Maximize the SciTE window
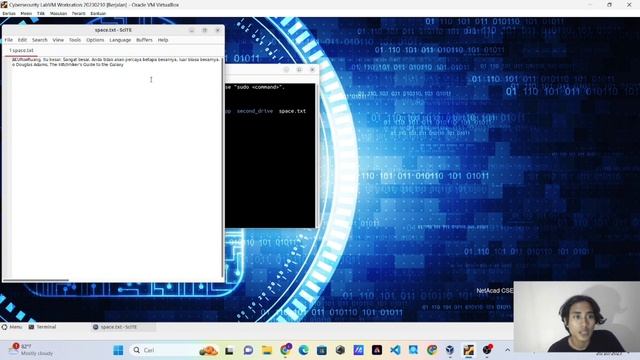The width and height of the screenshot is (640, 360). (x=204, y=30)
